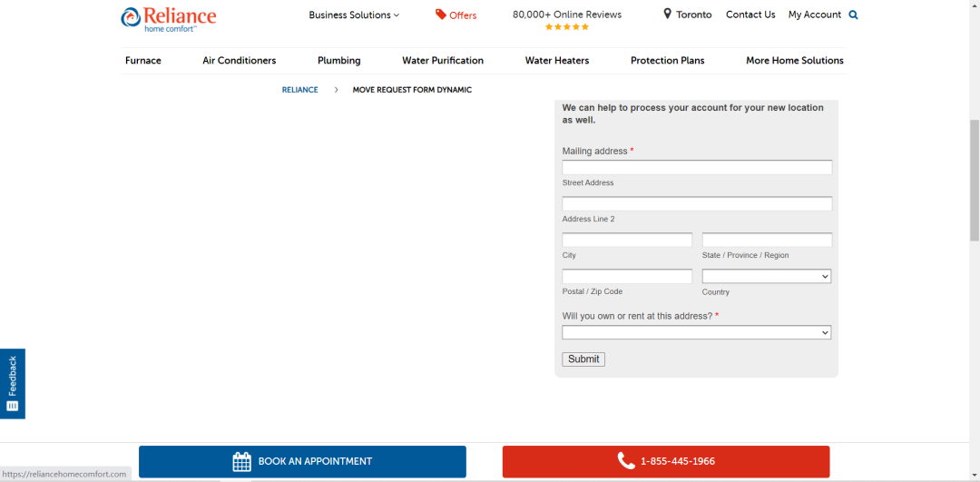Viewport: 980px width, 482px height.
Task: Click the page vertical scrollbar
Action: point(975,179)
